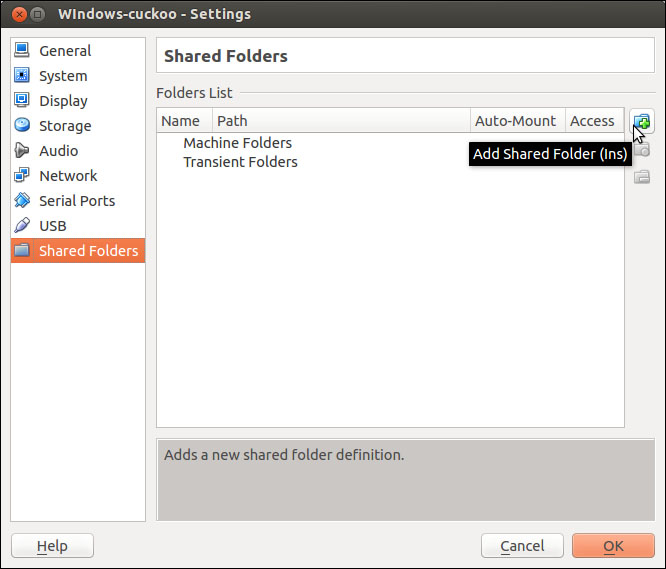Sort by Path column header
Screen dimensions: 666x569
click(341, 121)
